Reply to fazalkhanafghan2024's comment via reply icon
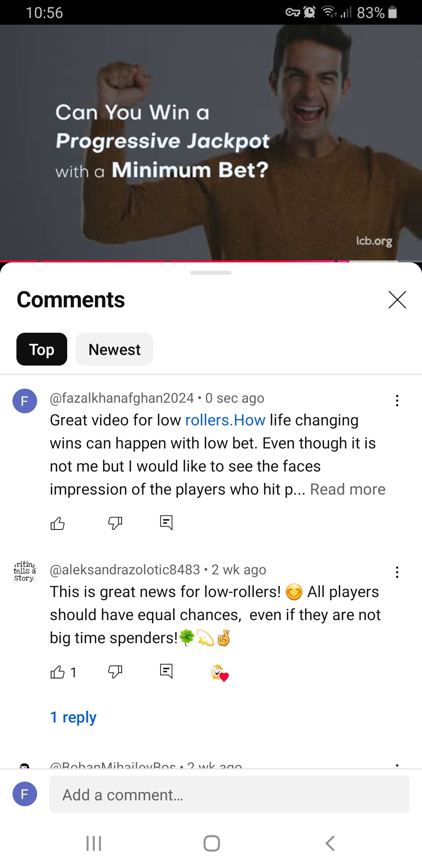The height and width of the screenshot is (868, 422). tap(166, 523)
